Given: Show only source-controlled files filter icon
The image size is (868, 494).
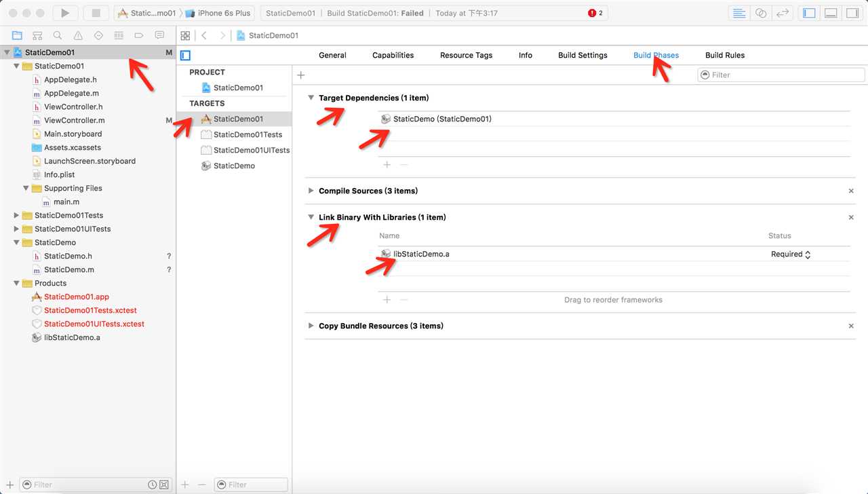Looking at the screenshot, I should [164, 484].
